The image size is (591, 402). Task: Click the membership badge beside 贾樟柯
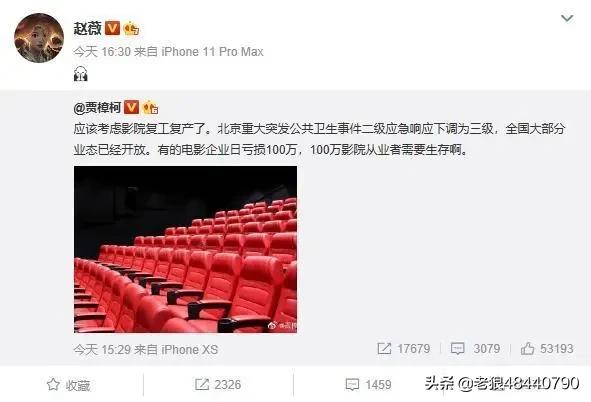(x=150, y=108)
